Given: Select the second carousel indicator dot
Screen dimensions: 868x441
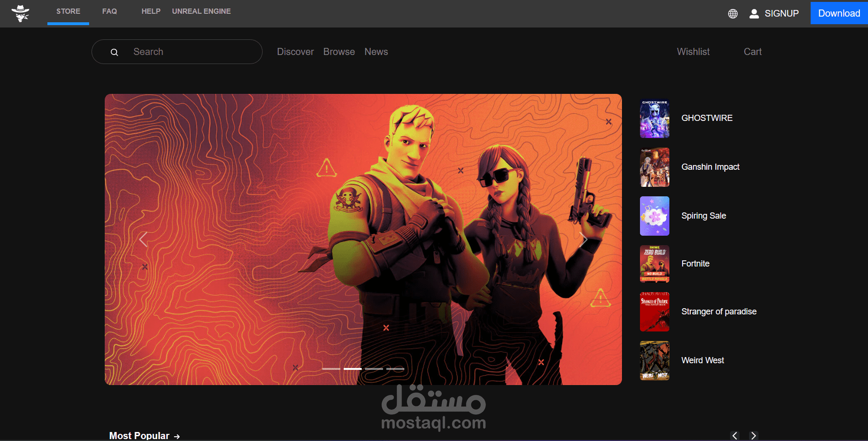Looking at the screenshot, I should [353, 368].
